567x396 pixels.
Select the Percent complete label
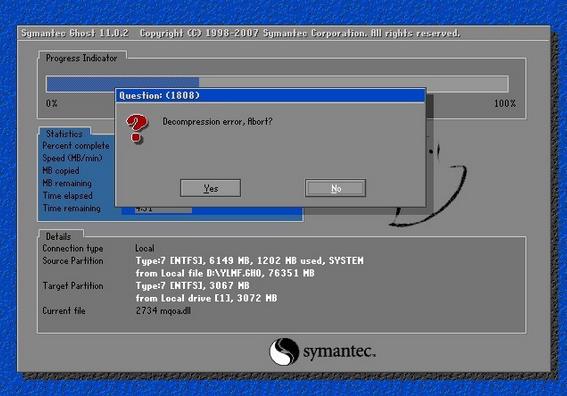point(76,146)
